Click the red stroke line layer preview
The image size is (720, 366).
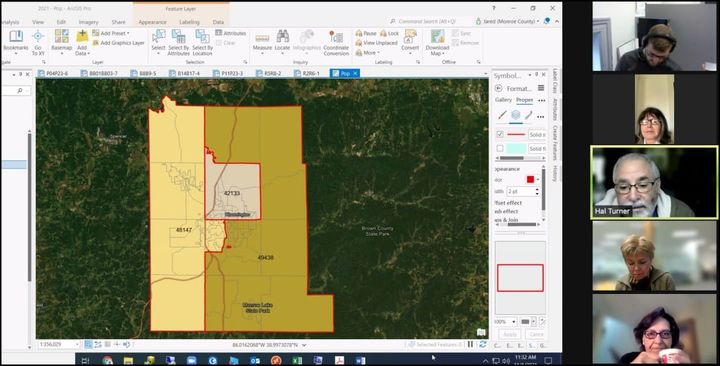517,135
